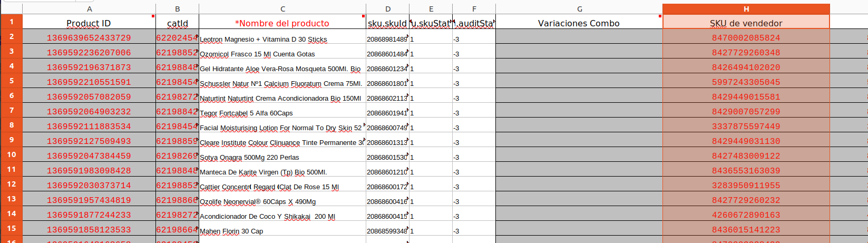
Task: Click 'Tegor Fortcabel 5 Alfa 60Caps' cell
Action: [282, 110]
